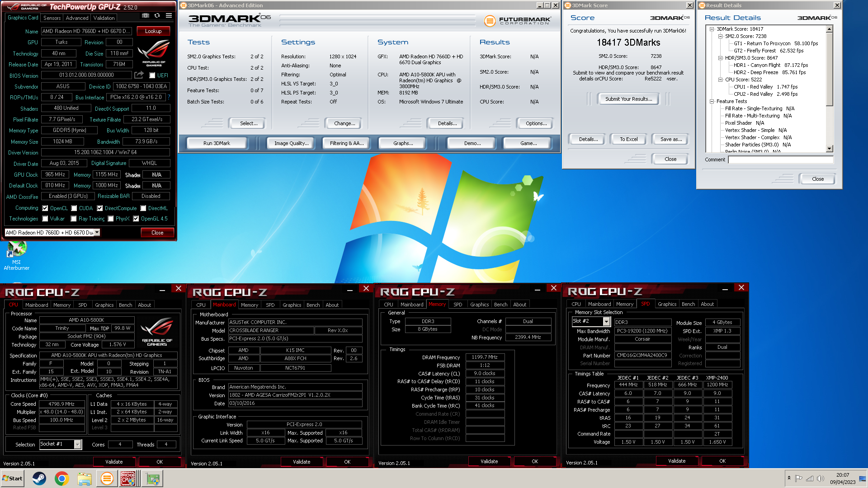This screenshot has width=868, height=488.
Task: Open Bench tab in first CPU-Z window
Action: coord(126,305)
